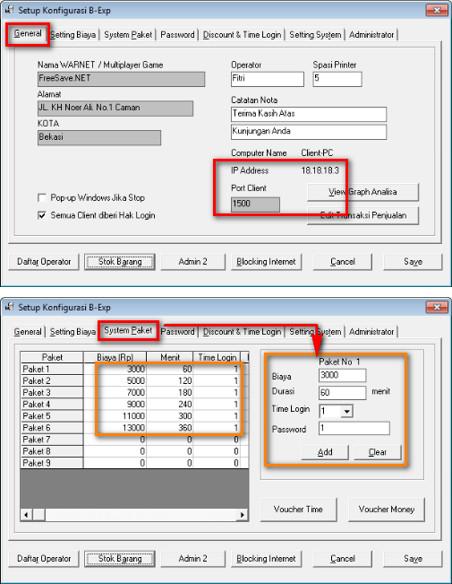Enable Pop-up Windows Jika Stop checkbox

click(x=42, y=197)
